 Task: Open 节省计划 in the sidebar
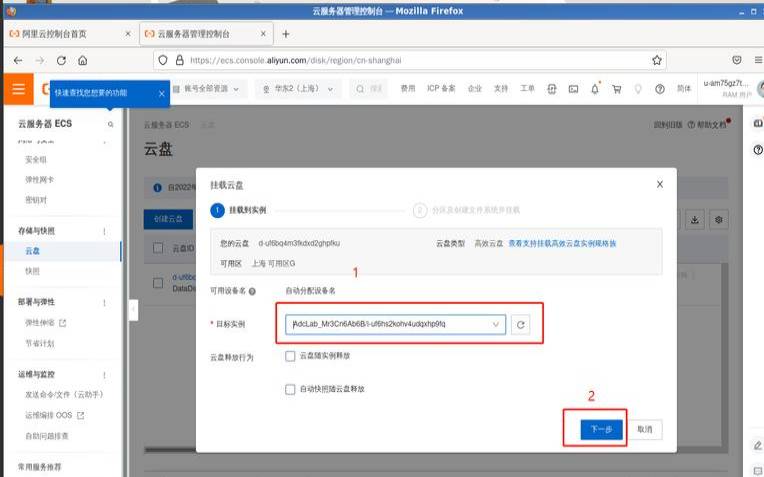pos(39,343)
